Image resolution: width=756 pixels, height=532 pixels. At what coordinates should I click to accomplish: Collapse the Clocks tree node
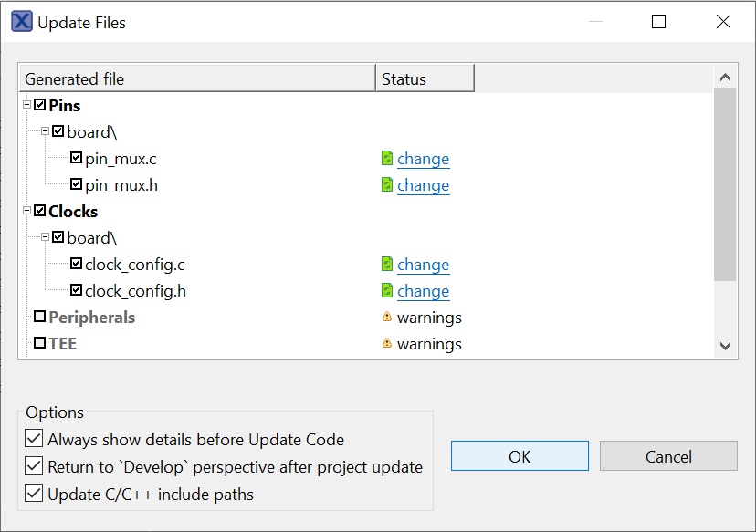click(27, 212)
